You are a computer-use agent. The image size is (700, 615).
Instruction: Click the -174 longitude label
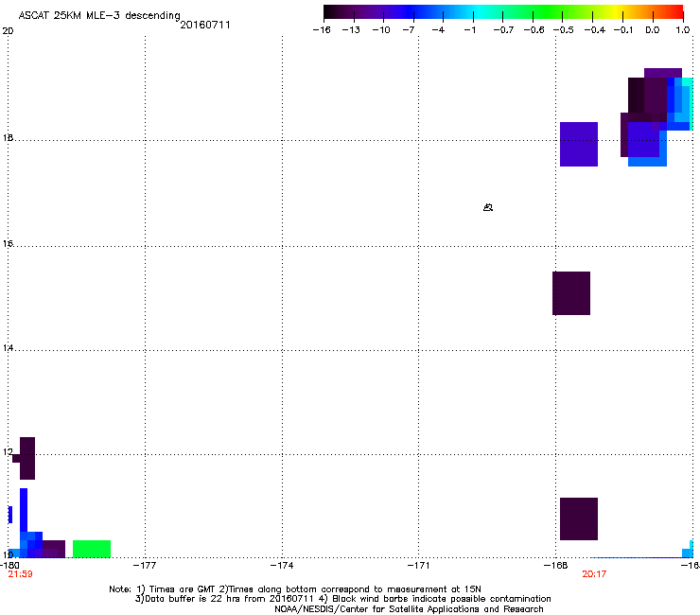point(282,566)
